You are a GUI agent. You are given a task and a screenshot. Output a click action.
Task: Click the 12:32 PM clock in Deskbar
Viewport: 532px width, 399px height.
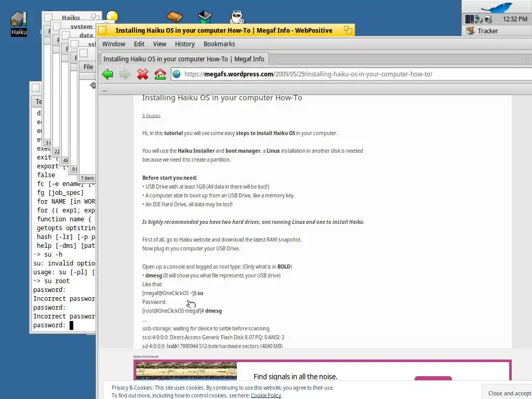tap(515, 19)
